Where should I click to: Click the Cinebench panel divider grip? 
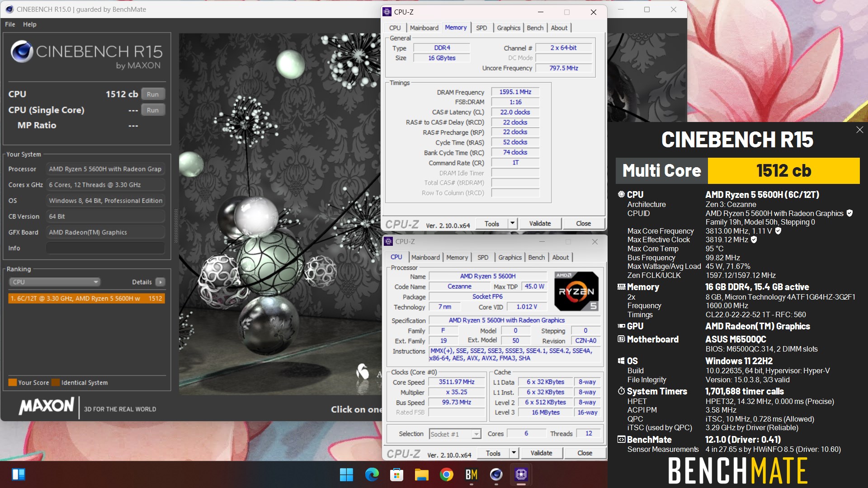point(176,226)
